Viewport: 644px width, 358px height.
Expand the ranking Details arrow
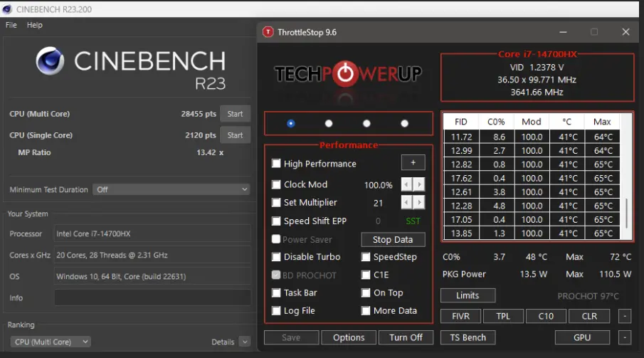pyautogui.click(x=245, y=342)
